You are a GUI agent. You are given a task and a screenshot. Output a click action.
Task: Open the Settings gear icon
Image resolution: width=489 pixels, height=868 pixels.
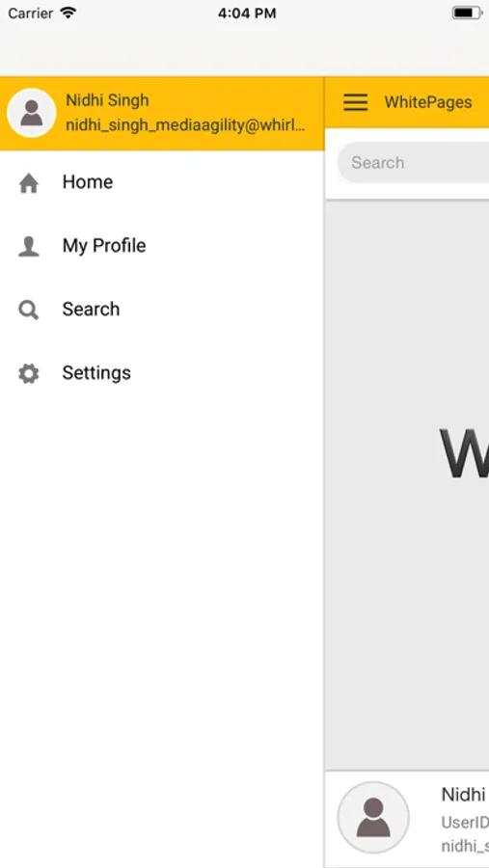coord(29,373)
